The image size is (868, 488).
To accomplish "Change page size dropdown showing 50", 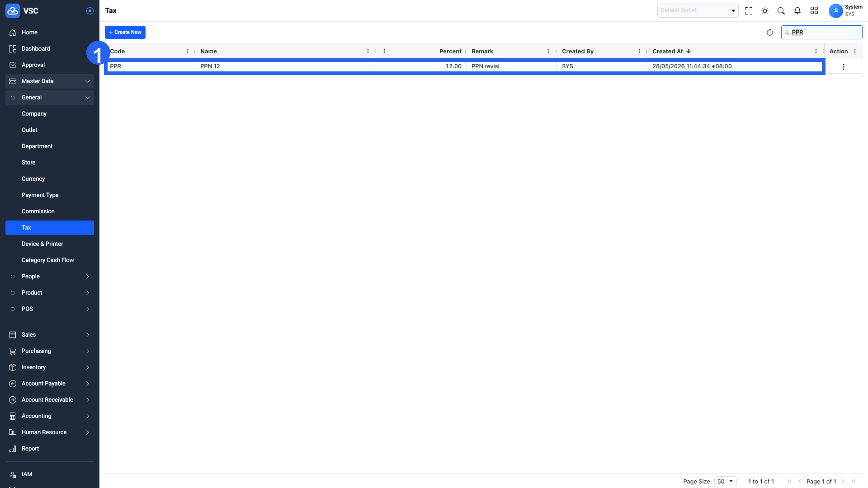I will point(726,482).
